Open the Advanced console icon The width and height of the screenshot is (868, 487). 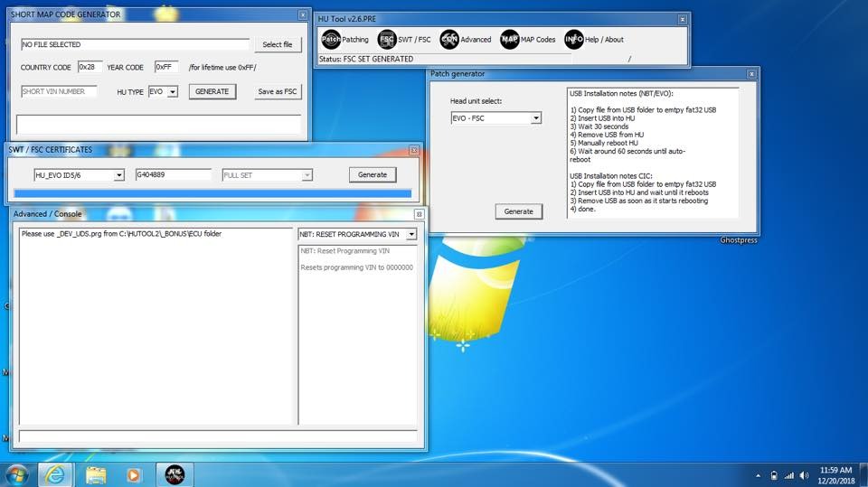pyautogui.click(x=449, y=39)
